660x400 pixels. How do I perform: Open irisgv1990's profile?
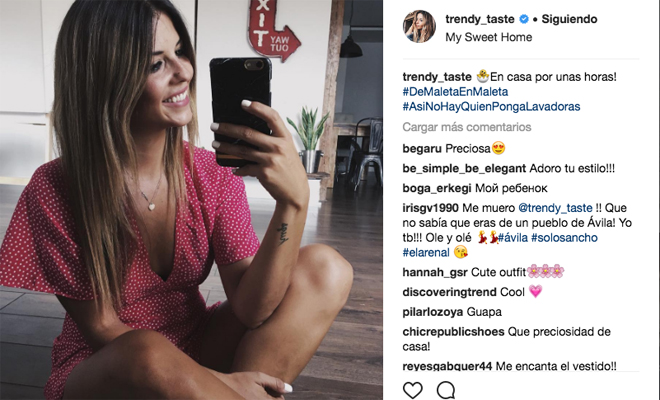431,208
